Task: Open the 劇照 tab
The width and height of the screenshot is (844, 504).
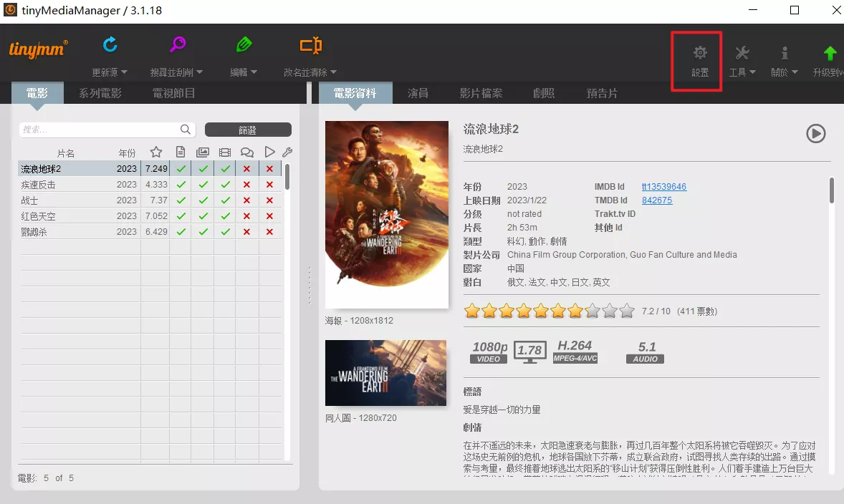Action: pyautogui.click(x=544, y=93)
